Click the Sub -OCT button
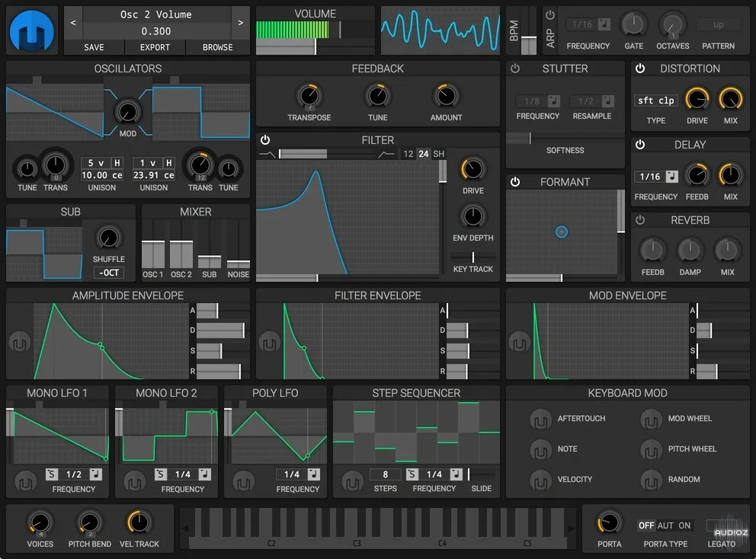Viewport: 756px width, 559px height. 108,273
